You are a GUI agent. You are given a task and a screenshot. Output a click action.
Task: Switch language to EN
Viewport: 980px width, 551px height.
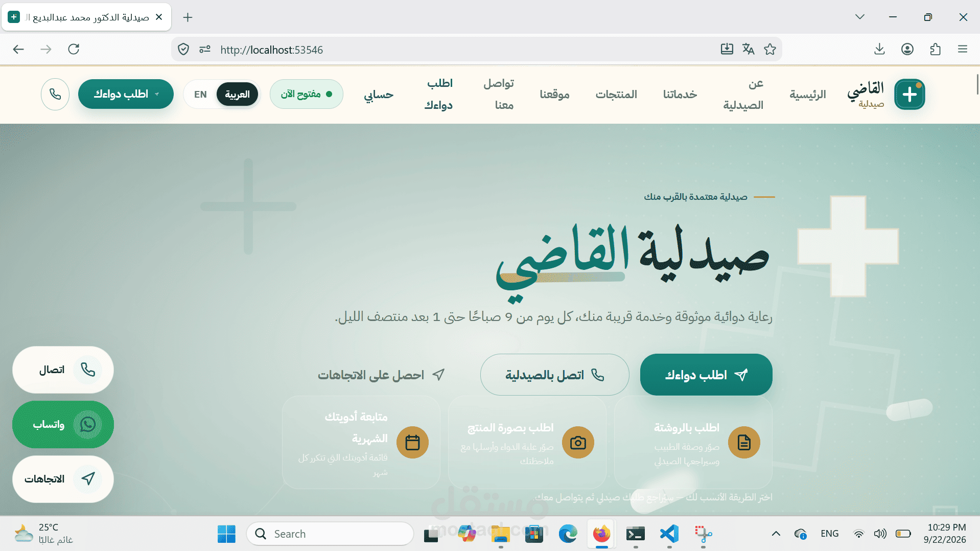[x=200, y=94]
